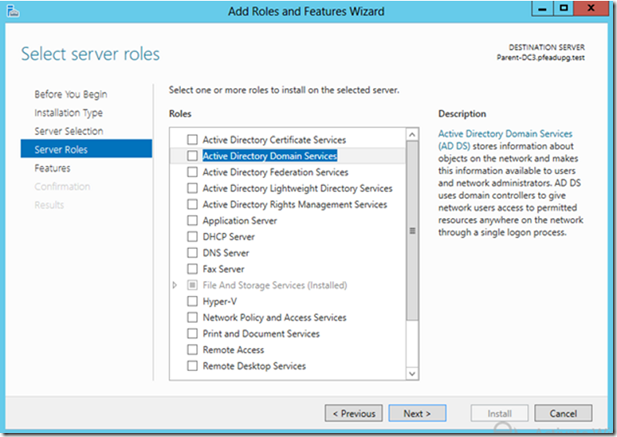Click scroll down arrow in Roles list
Viewport: 617px width, 437px height.
click(x=412, y=374)
